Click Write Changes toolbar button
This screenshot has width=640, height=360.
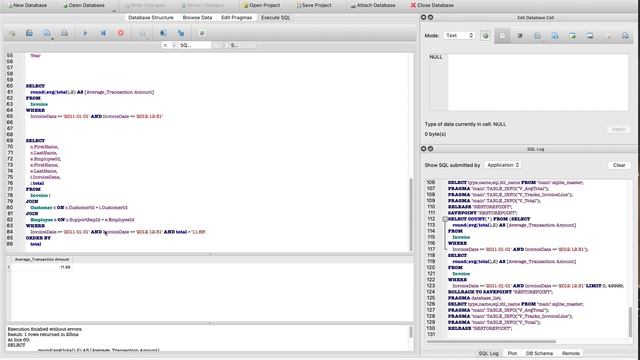tap(145, 5)
